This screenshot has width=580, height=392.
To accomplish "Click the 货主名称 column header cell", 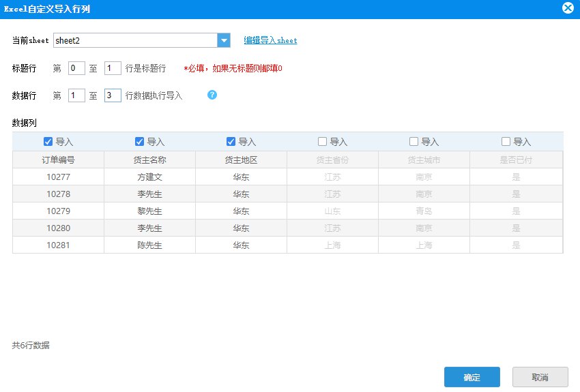I will click(x=150, y=160).
